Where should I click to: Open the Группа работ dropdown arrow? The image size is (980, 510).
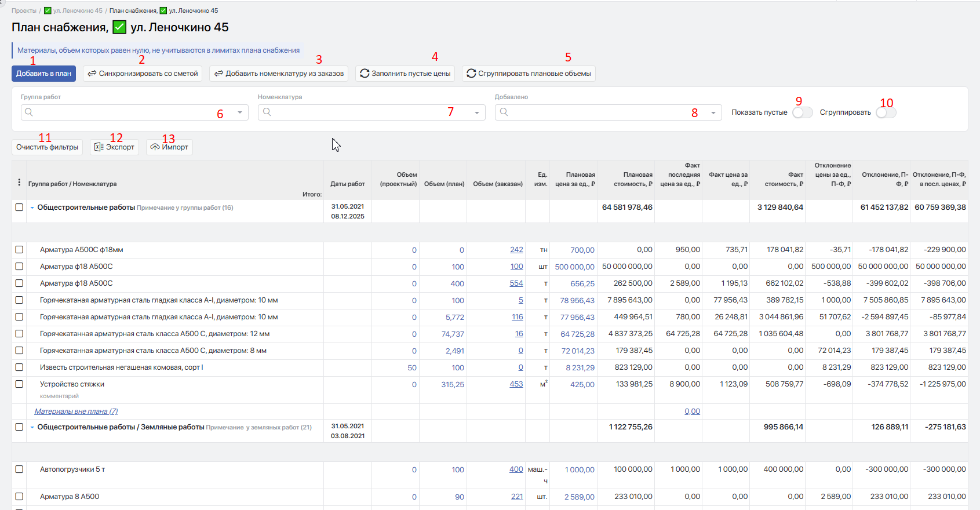tap(240, 112)
